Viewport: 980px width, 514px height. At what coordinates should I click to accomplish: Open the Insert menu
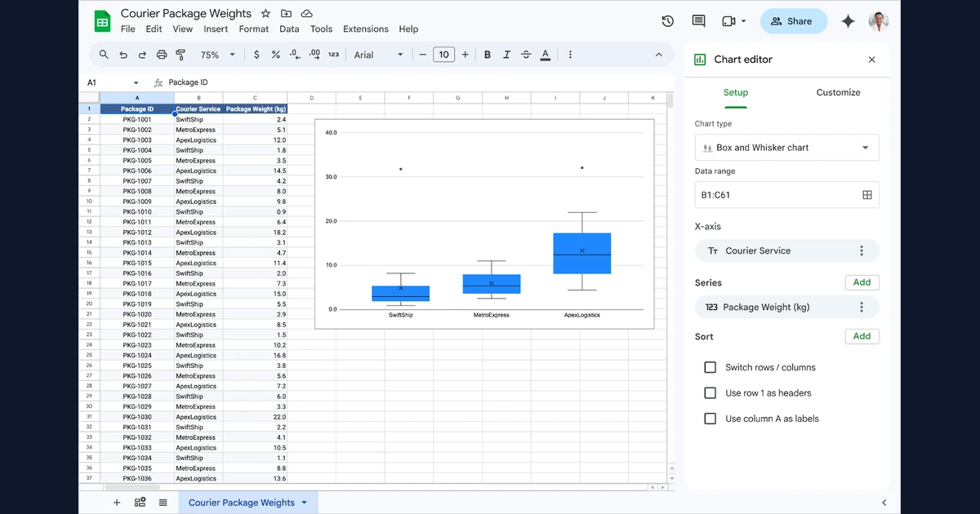click(x=216, y=29)
